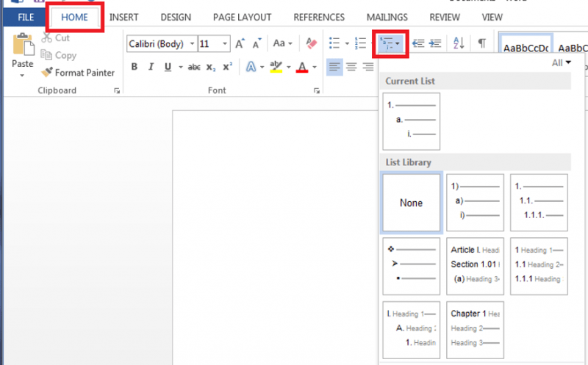Open the Change Case Aa dropdown

[282, 43]
